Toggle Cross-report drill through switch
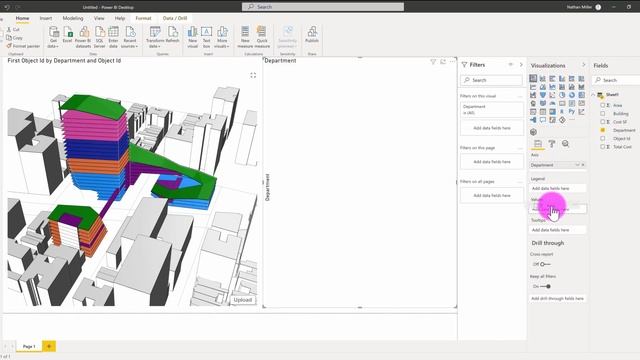Viewport: 640px width, 360px height. 545,264
